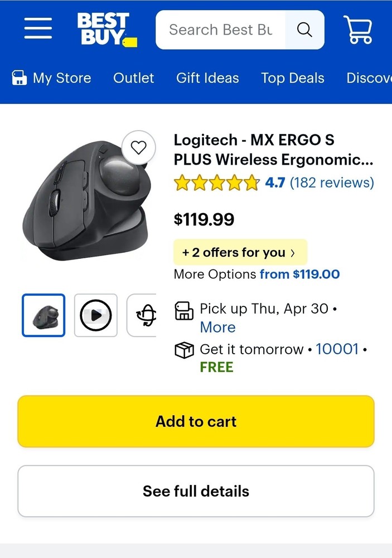Image resolution: width=392 pixels, height=558 pixels.
Task: Click Add to cart
Action: click(x=196, y=421)
